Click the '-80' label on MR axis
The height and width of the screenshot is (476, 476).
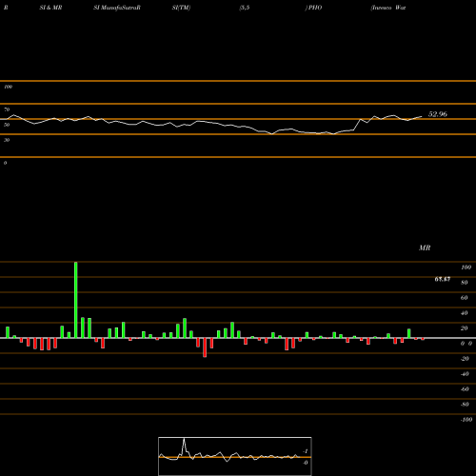(465, 405)
